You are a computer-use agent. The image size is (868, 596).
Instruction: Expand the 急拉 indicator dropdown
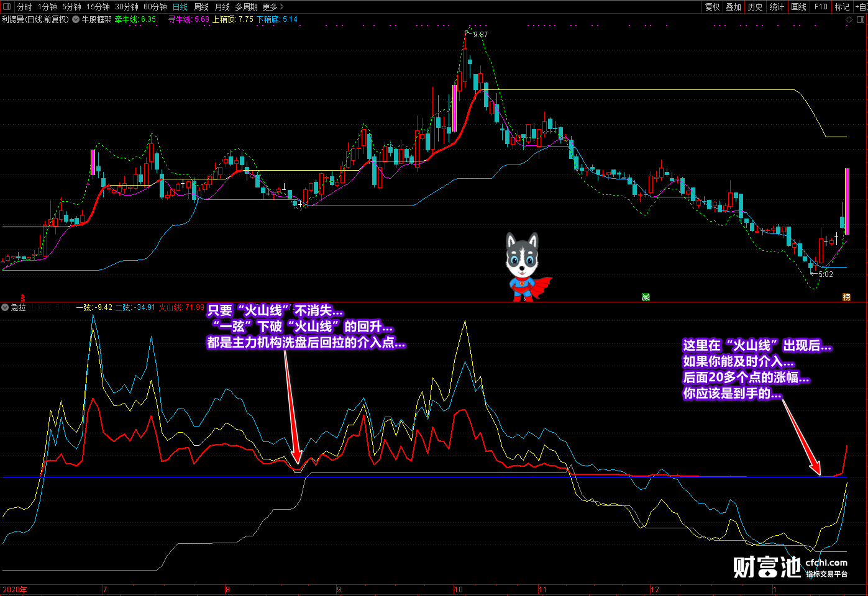click(5, 307)
